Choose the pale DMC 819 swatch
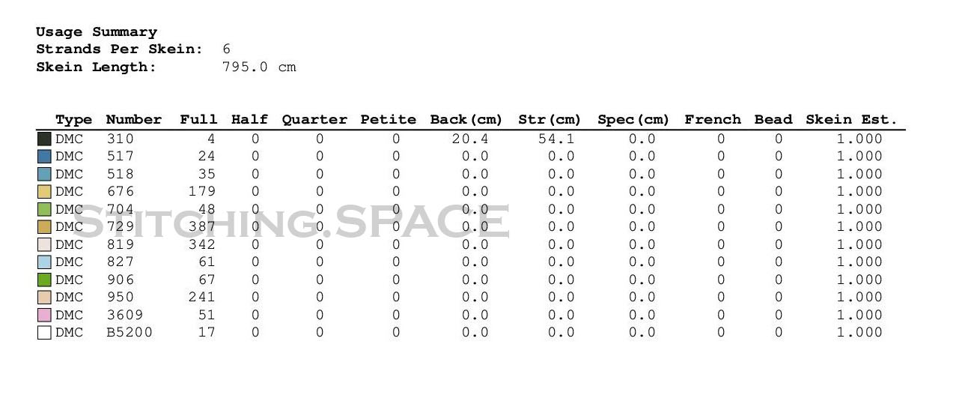The width and height of the screenshot is (980, 395). click(44, 244)
